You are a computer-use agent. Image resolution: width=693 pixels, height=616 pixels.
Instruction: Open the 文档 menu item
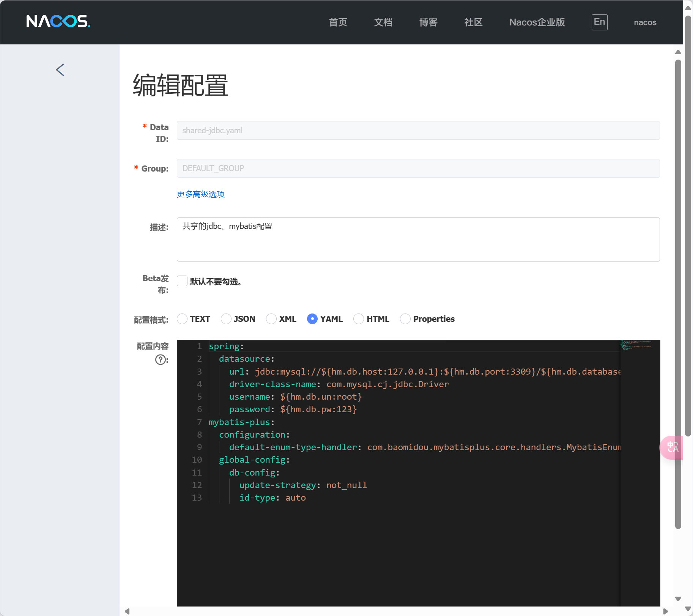click(x=383, y=22)
